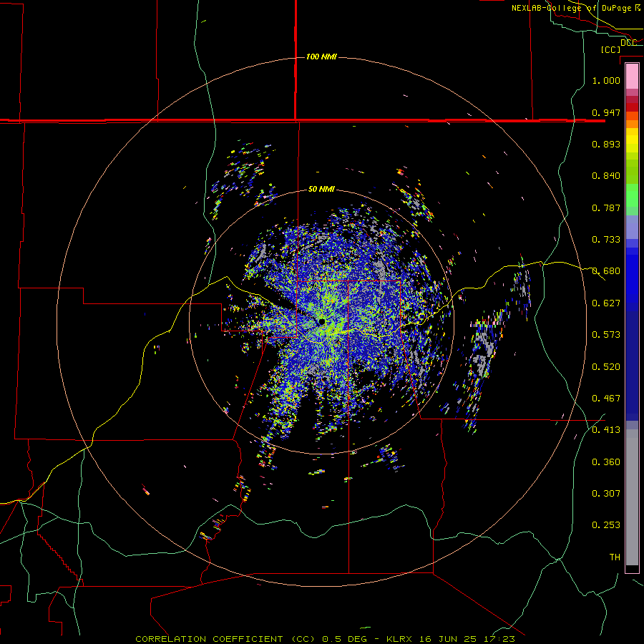The height and width of the screenshot is (644, 644).
Task: Select the 0.947 color scale label
Action: coord(606,112)
